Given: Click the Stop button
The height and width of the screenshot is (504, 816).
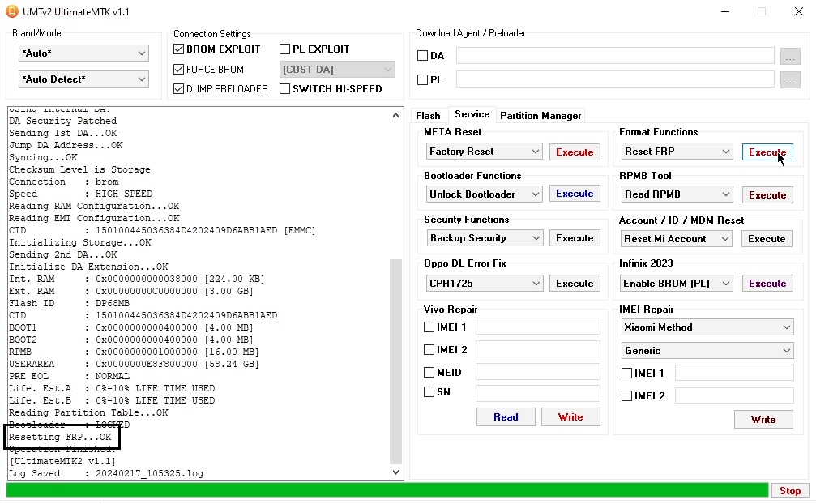Looking at the screenshot, I should coord(790,490).
